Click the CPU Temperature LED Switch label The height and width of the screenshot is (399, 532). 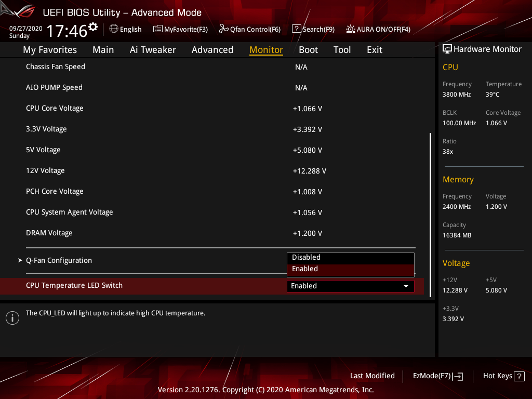[x=74, y=285]
